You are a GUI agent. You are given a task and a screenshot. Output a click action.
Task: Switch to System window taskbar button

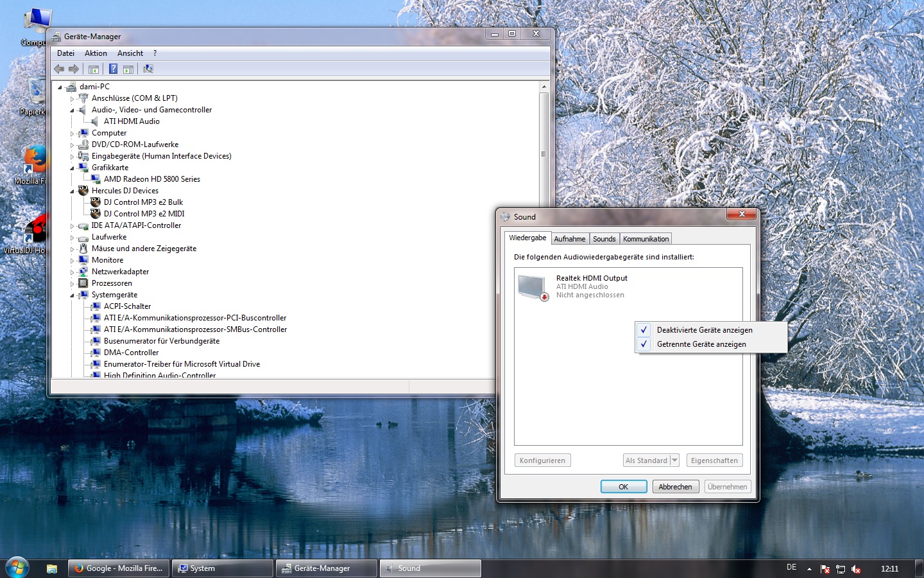222,568
